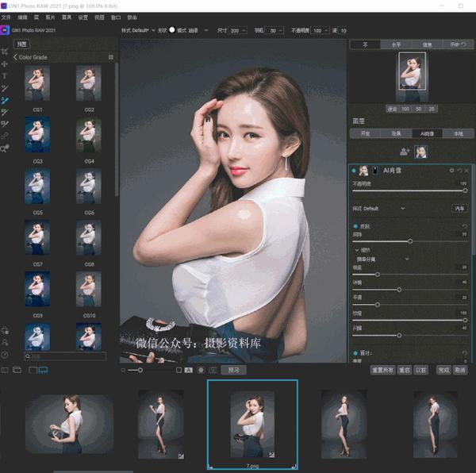The image size is (476, 473).
Task: Open the Style Default dropdown in AI panel
Action: pyautogui.click(x=378, y=209)
